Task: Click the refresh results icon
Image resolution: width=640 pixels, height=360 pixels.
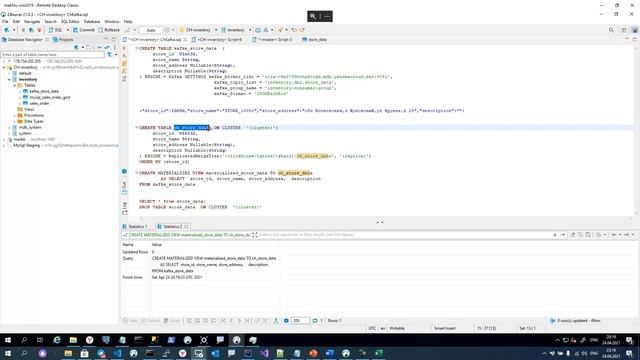Action: (315, 321)
